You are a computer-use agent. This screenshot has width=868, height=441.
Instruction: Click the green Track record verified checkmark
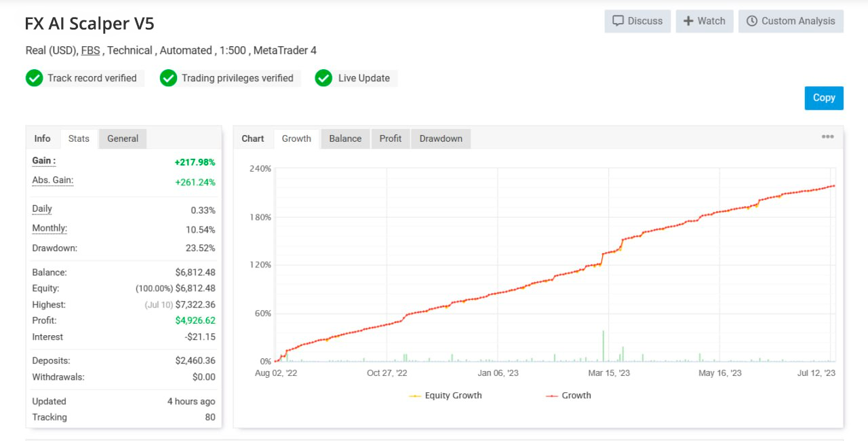[x=34, y=78]
